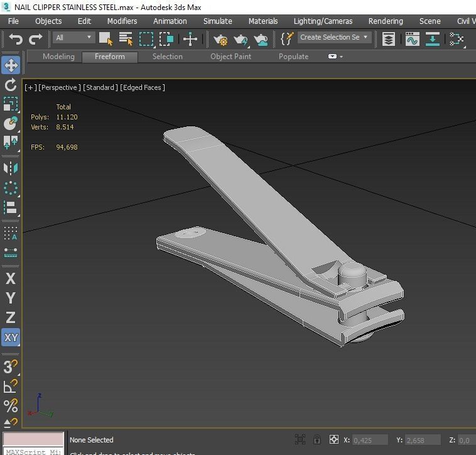Image resolution: width=476 pixels, height=455 pixels.
Task: Open the Materials menu
Action: coord(263,21)
